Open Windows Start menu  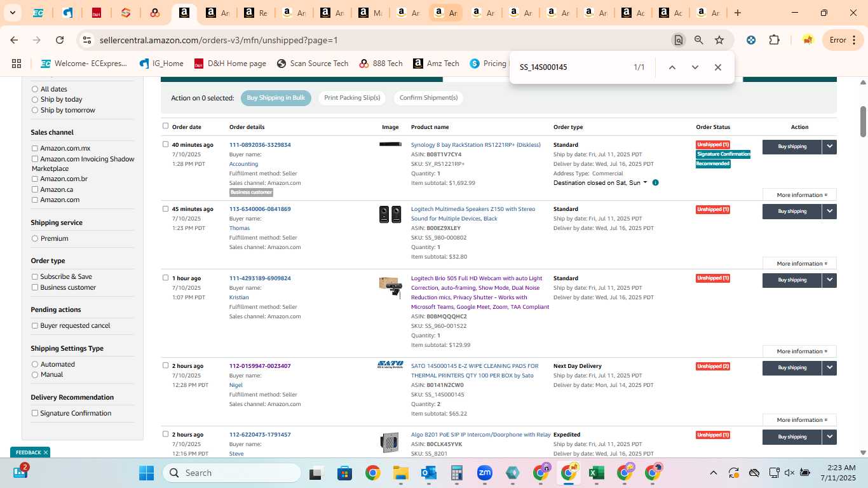pyautogui.click(x=146, y=473)
